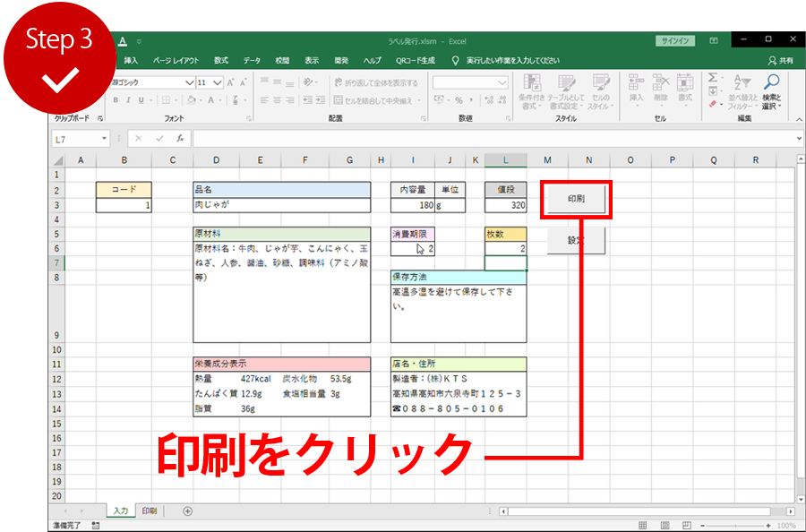
Task: Click the center horizontally icon
Action: pos(277,100)
